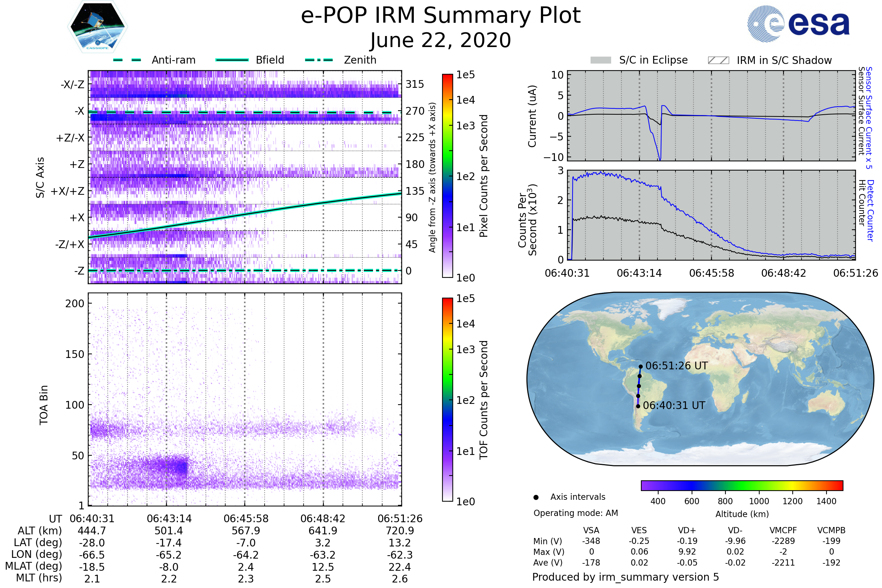Click the Altitude (km) horizontal colorbar
The height and width of the screenshot is (588, 882).
[x=742, y=485]
